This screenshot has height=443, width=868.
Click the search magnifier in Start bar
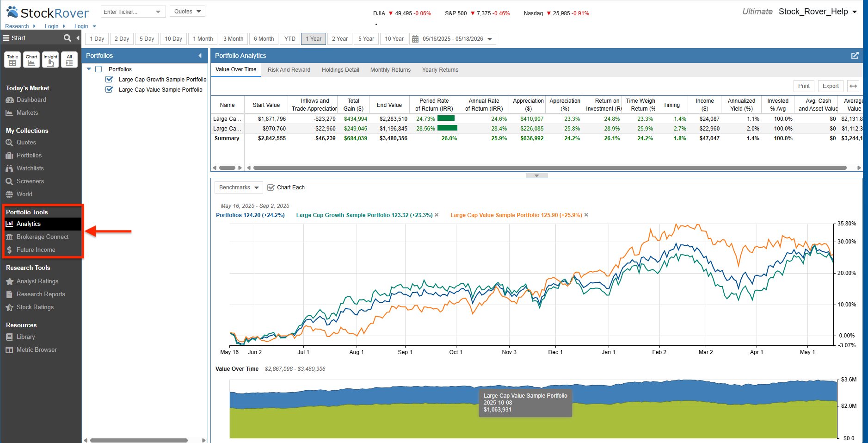[x=68, y=38]
